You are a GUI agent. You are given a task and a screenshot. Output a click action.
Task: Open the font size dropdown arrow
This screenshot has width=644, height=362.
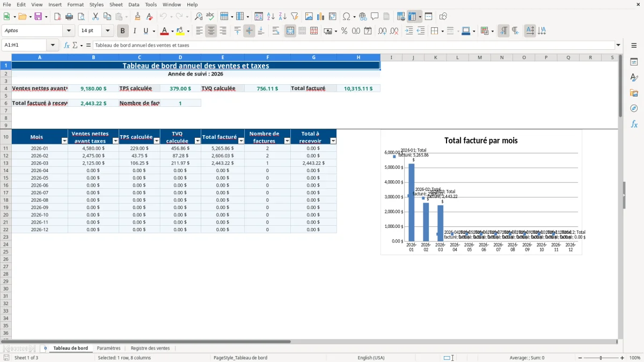(x=107, y=31)
